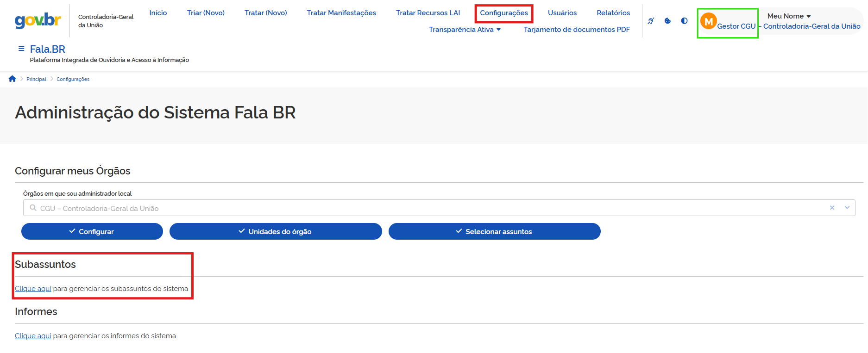Image resolution: width=868 pixels, height=353 pixels.
Task: Toggle high contrast mode
Action: tap(684, 21)
